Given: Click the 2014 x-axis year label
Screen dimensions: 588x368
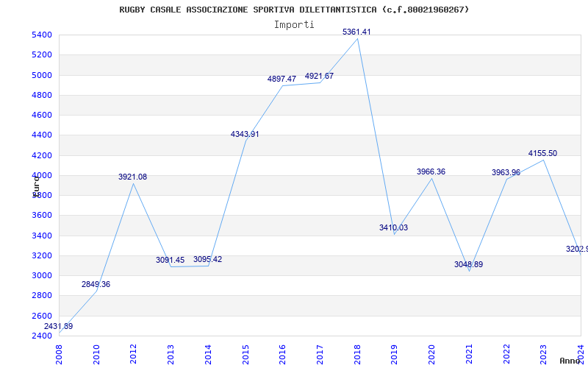Looking at the screenshot, I should click(x=208, y=354).
